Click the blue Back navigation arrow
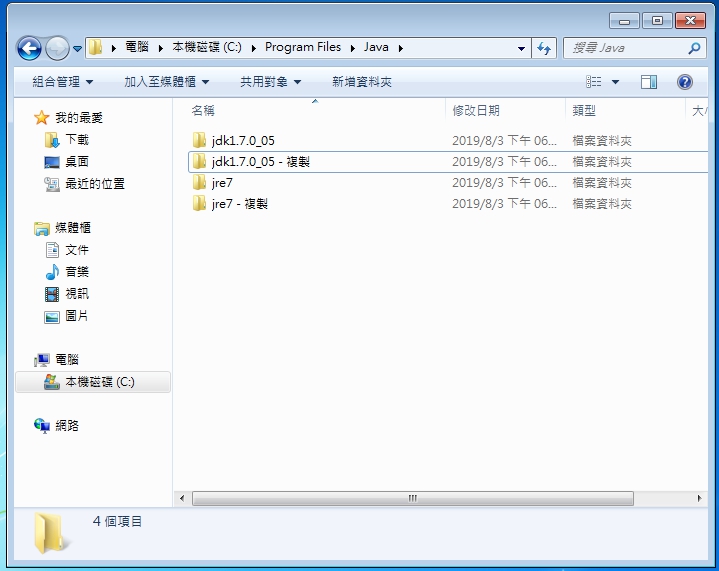Image resolution: width=719 pixels, height=571 pixels. [29, 48]
